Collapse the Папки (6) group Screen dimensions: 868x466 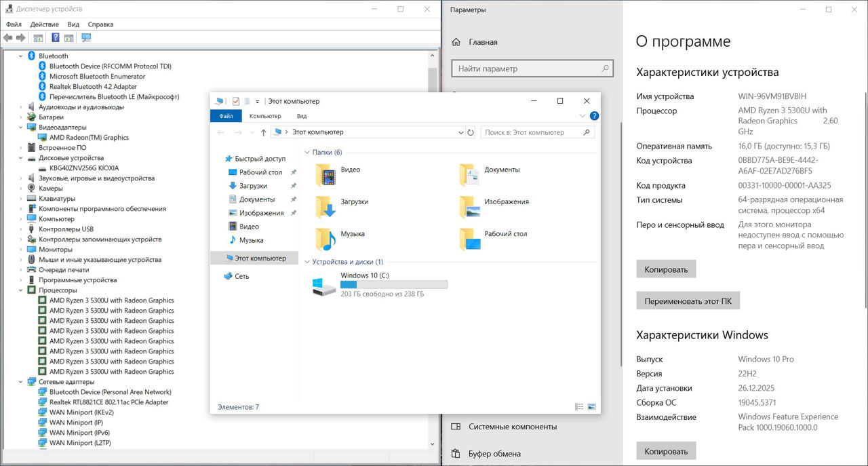pyautogui.click(x=307, y=153)
